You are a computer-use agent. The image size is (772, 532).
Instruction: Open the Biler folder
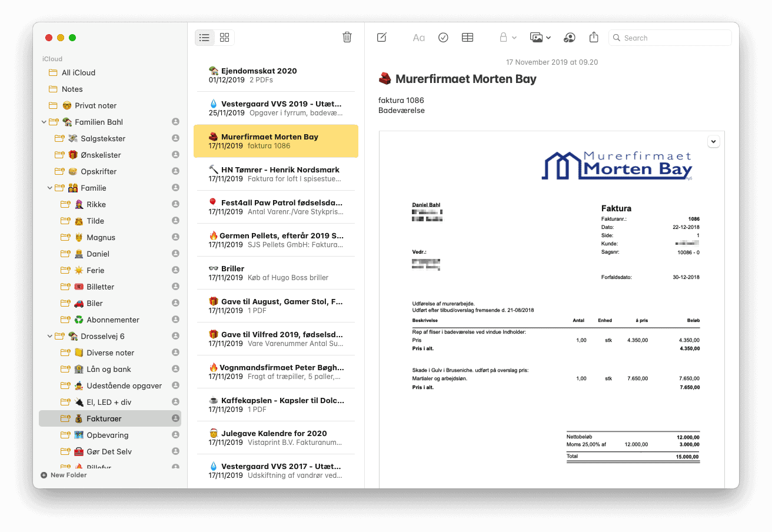(110, 303)
